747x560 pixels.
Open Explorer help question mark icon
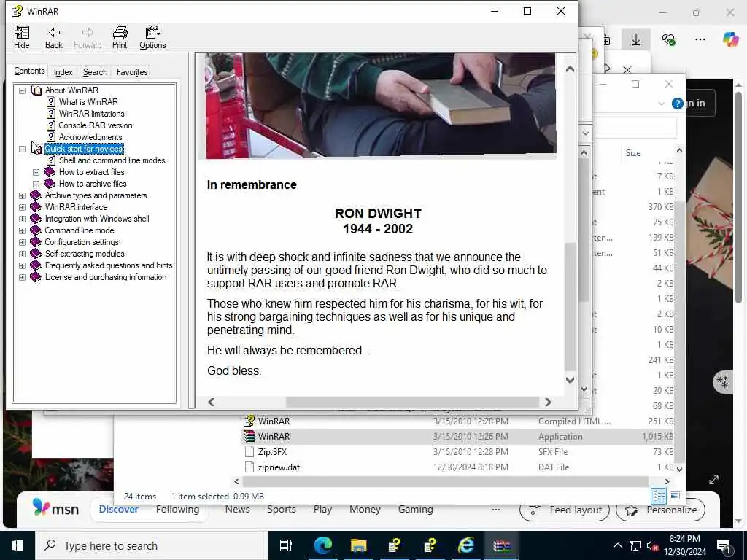[x=677, y=104]
